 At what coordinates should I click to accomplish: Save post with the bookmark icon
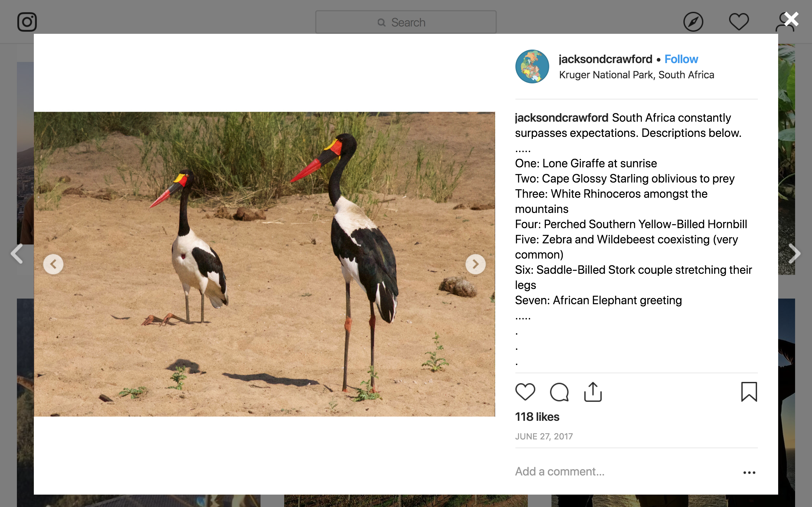tap(749, 392)
